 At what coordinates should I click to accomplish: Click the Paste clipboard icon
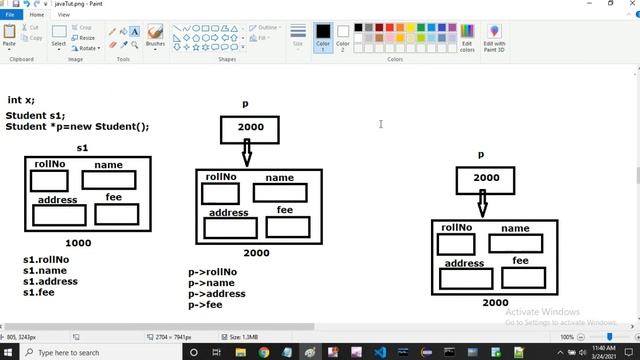tap(9, 31)
